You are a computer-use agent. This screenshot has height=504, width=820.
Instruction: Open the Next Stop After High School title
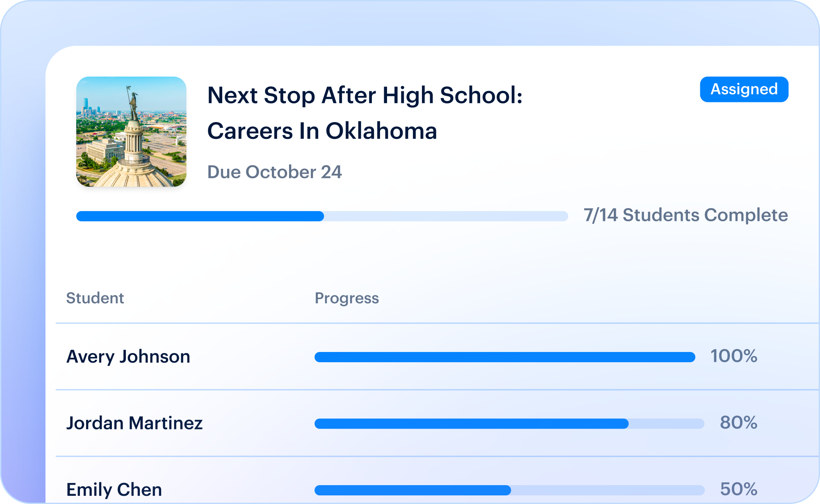click(x=365, y=95)
